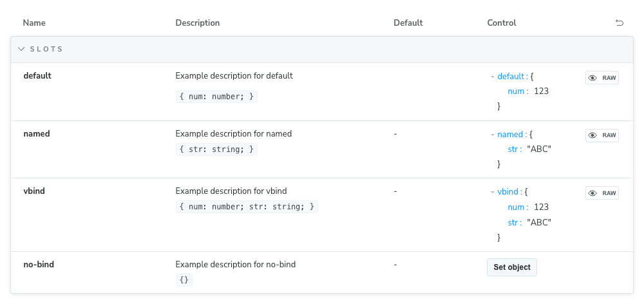Click the default key label in control
The image size is (644, 304).
pyautogui.click(x=512, y=76)
